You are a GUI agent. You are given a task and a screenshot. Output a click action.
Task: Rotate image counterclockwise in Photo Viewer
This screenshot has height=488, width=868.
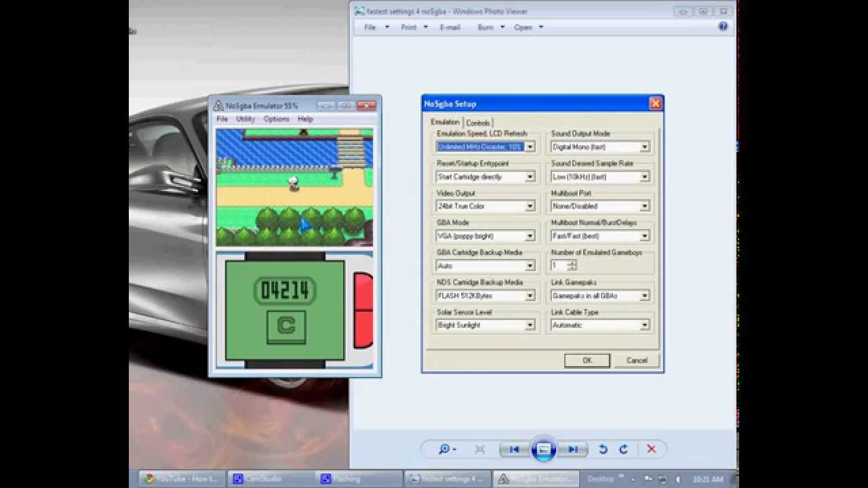coord(603,449)
